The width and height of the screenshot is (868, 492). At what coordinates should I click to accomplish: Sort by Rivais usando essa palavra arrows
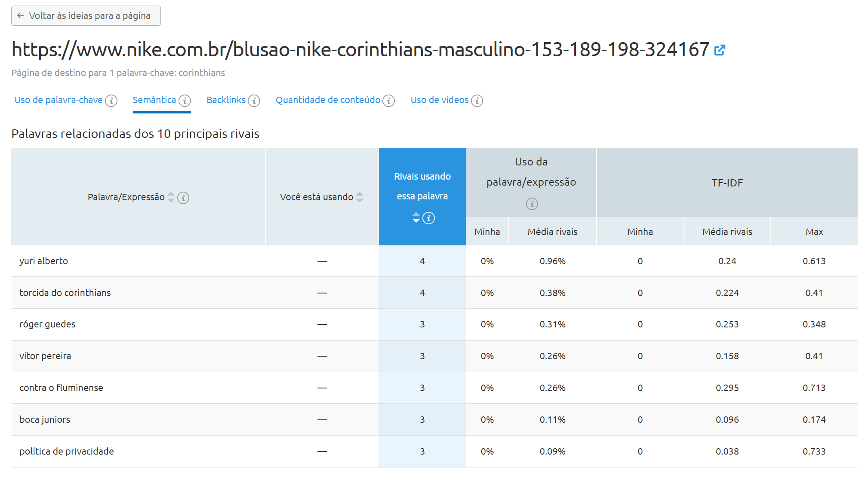pyautogui.click(x=416, y=217)
